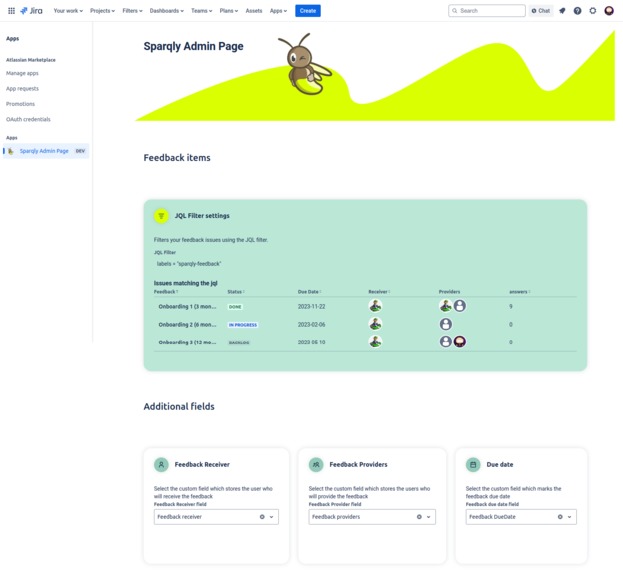Open the Apps menu in top bar
This screenshot has height=573, width=623.
click(x=278, y=11)
